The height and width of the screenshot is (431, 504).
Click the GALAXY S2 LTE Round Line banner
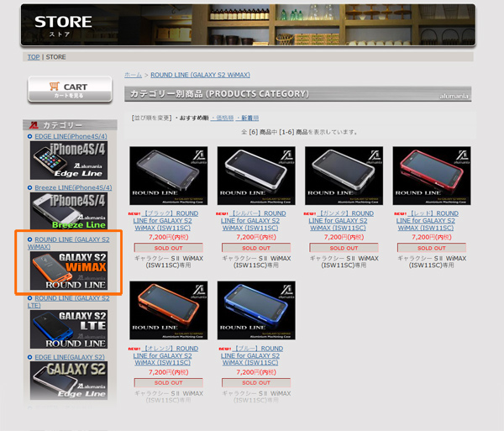(x=69, y=329)
